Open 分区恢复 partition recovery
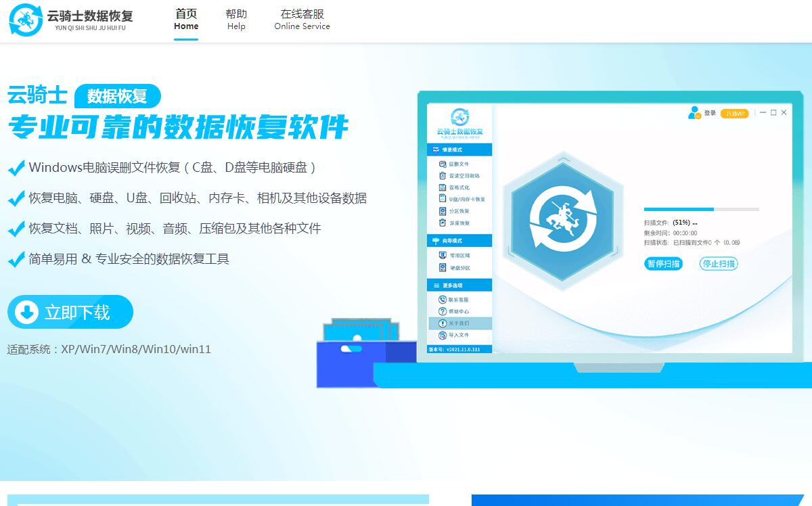This screenshot has height=506, width=812. (443, 211)
